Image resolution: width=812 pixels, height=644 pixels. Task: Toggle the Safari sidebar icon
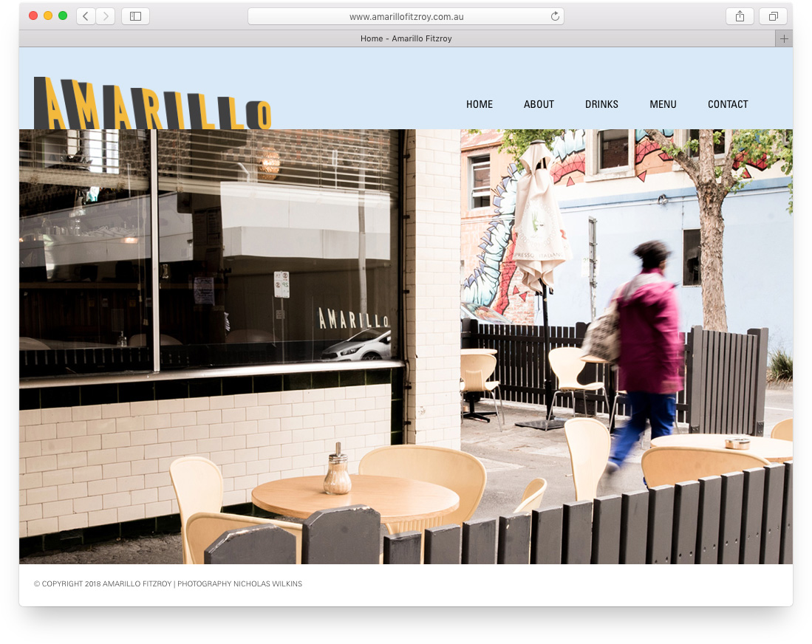[136, 16]
